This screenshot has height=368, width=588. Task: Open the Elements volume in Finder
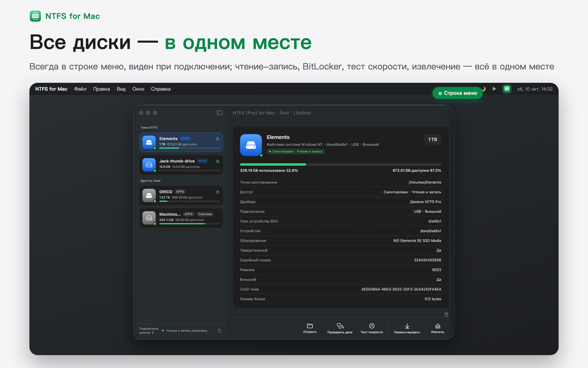[x=310, y=328]
